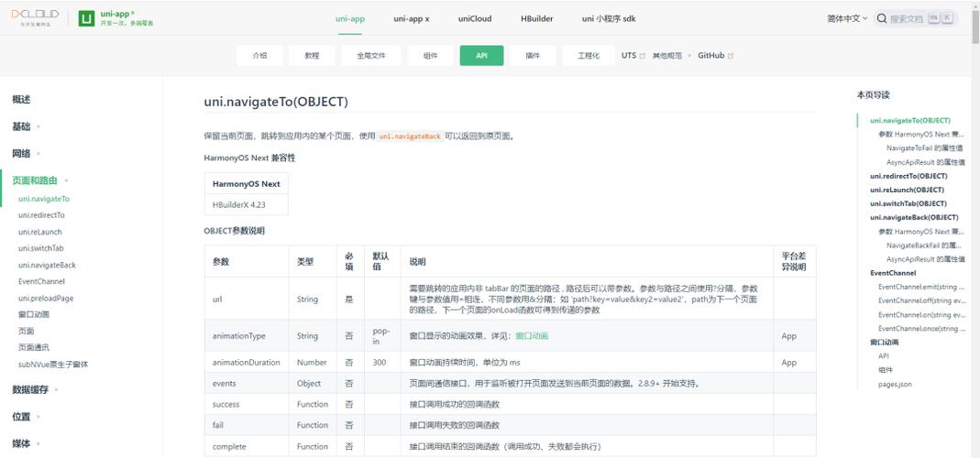This screenshot has width=980, height=458.
Task: Jump to uni.switchTab(OBJECT) in page outline
Action: click(x=908, y=203)
